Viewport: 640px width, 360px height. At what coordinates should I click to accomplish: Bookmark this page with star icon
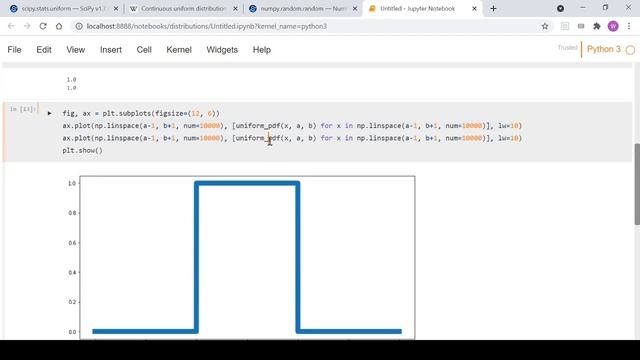[x=545, y=26]
